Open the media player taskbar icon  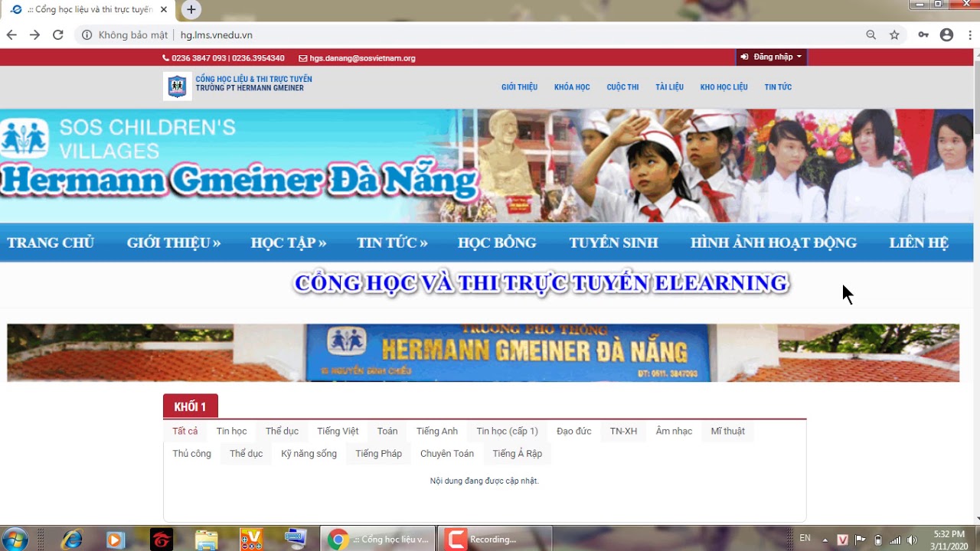[x=115, y=540]
